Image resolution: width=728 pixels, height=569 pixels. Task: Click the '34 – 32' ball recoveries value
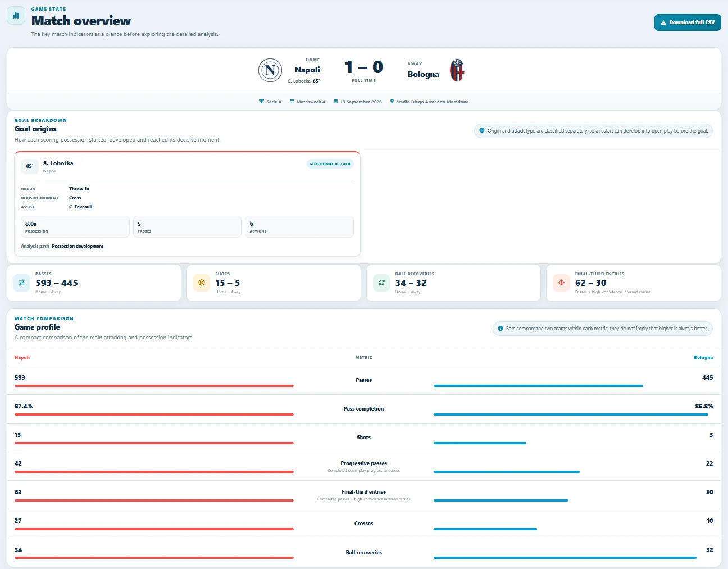tap(411, 283)
